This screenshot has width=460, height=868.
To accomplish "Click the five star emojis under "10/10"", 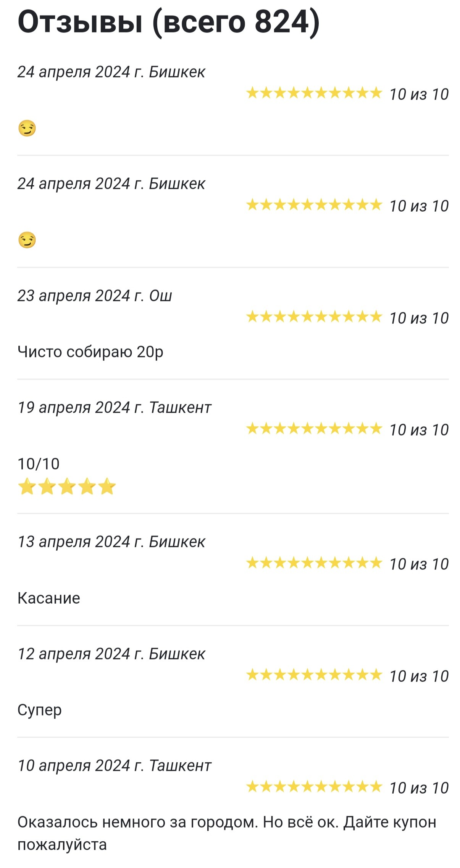I will (66, 487).
